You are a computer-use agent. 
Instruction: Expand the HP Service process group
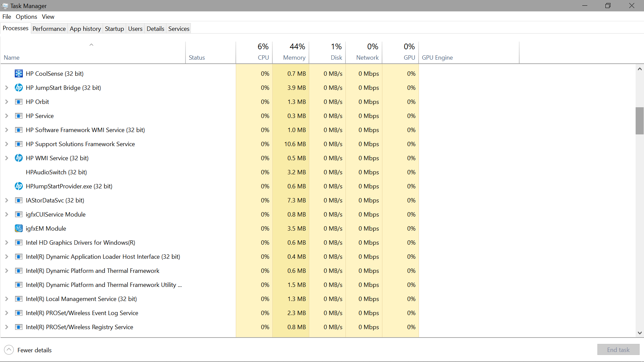[x=6, y=116]
